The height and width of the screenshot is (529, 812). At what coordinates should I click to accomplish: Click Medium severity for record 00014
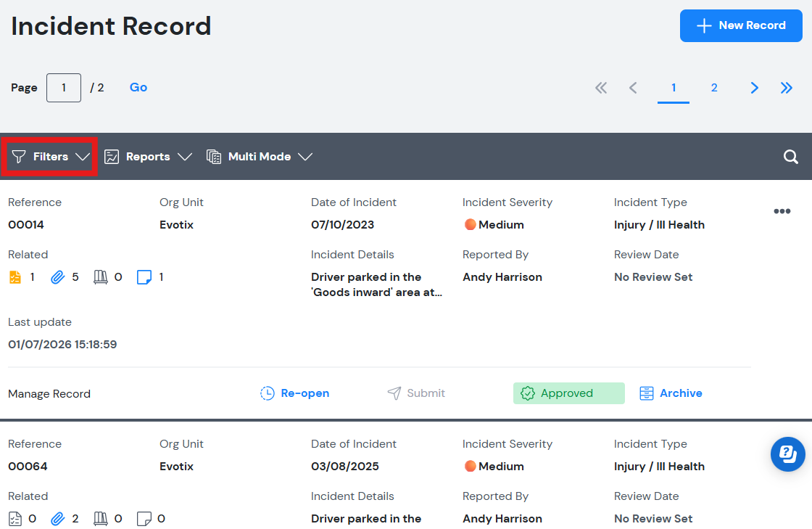point(494,225)
